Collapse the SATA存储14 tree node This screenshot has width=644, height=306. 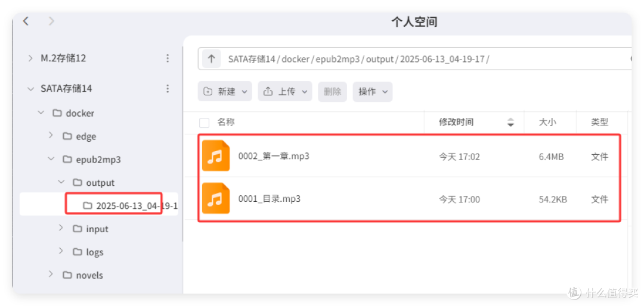pos(30,89)
